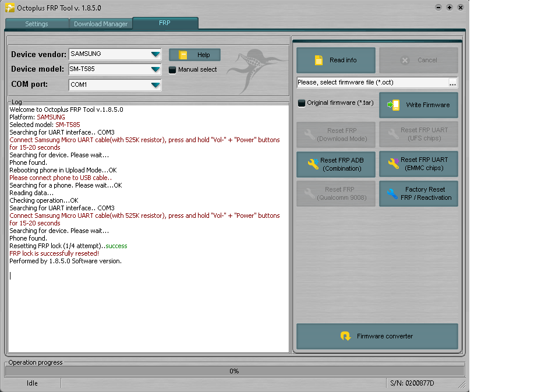
Task: Maximize the Octoplus FRP Tool window
Action: 450,8
